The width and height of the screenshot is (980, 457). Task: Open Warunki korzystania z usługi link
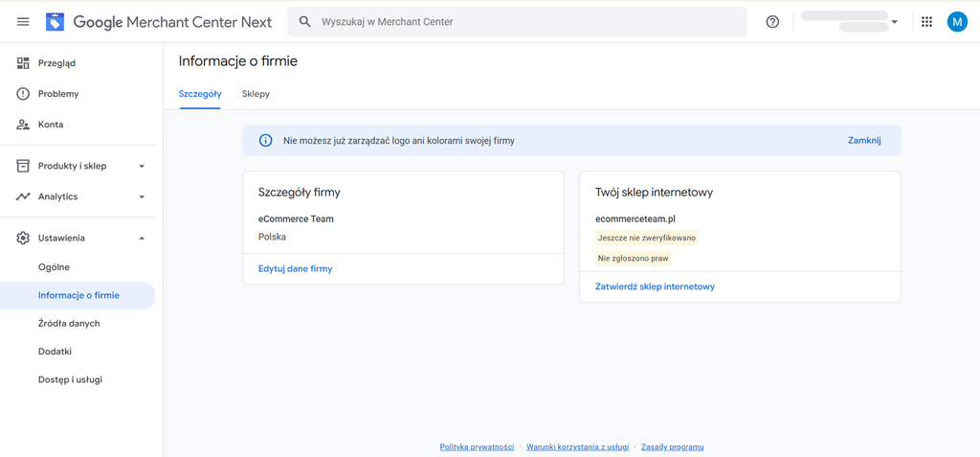click(577, 447)
